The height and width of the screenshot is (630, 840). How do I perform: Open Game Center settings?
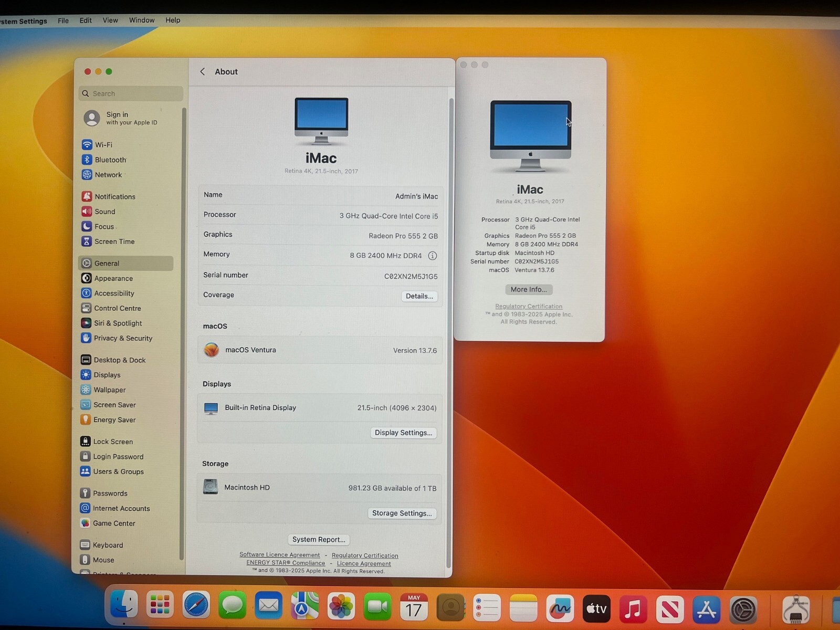(x=108, y=523)
